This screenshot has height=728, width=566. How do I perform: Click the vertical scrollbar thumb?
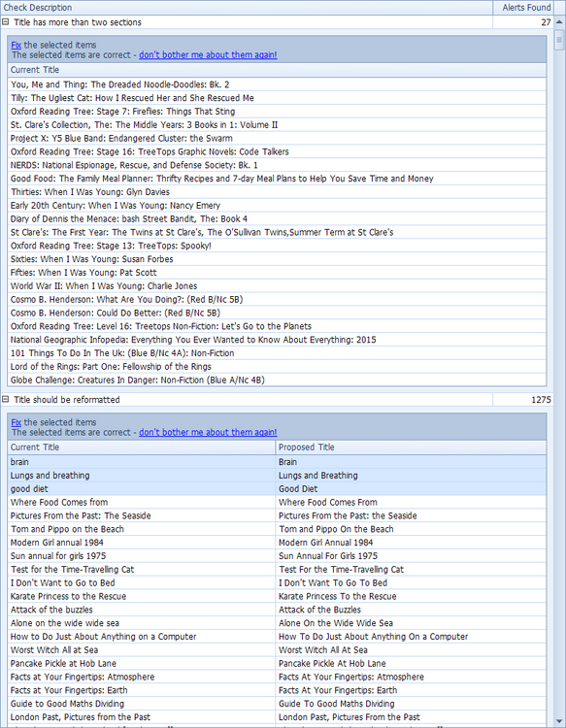click(559, 41)
